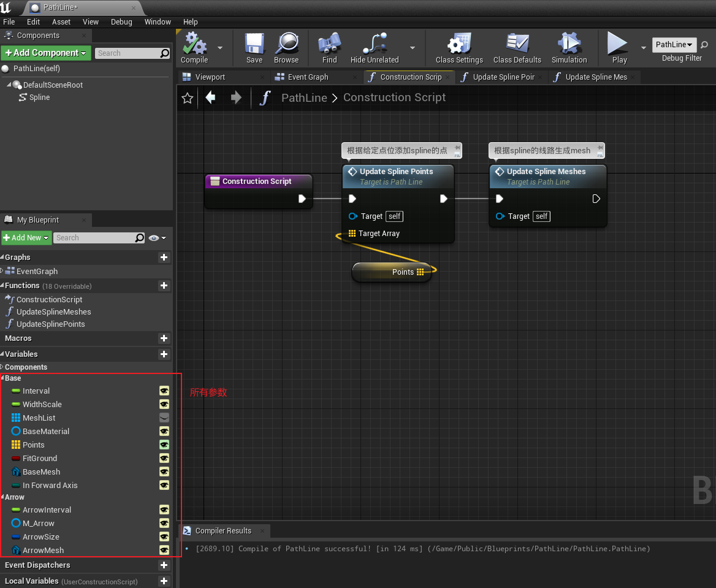Open the Find tool
The height and width of the screenshot is (588, 716).
click(329, 48)
